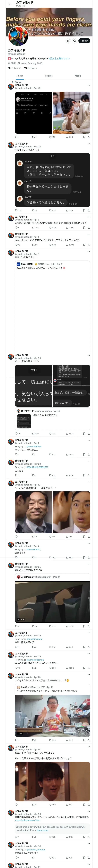Open more options on the Apr 8 post

pyautogui.click(x=89, y=217)
